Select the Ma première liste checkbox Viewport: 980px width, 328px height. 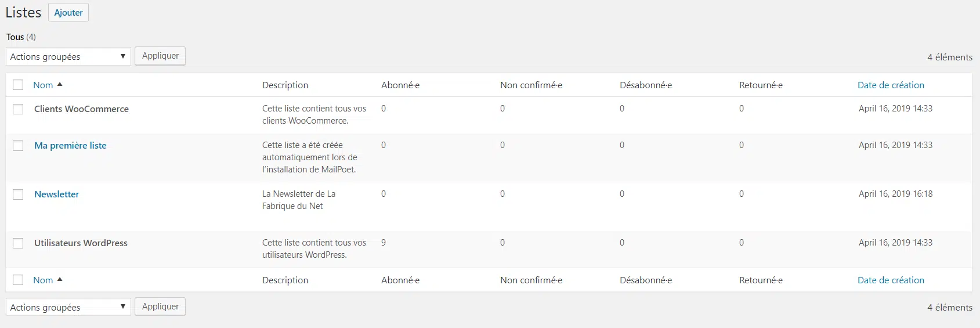18,146
